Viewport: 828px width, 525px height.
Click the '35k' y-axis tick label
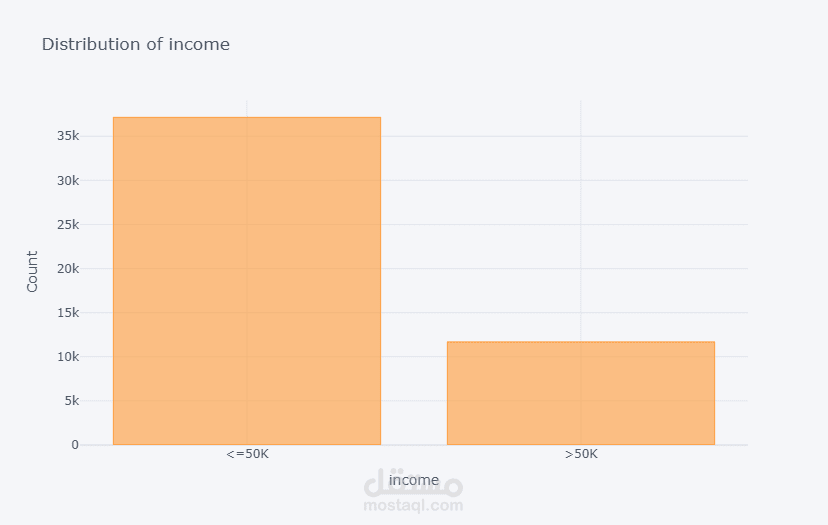click(67, 136)
